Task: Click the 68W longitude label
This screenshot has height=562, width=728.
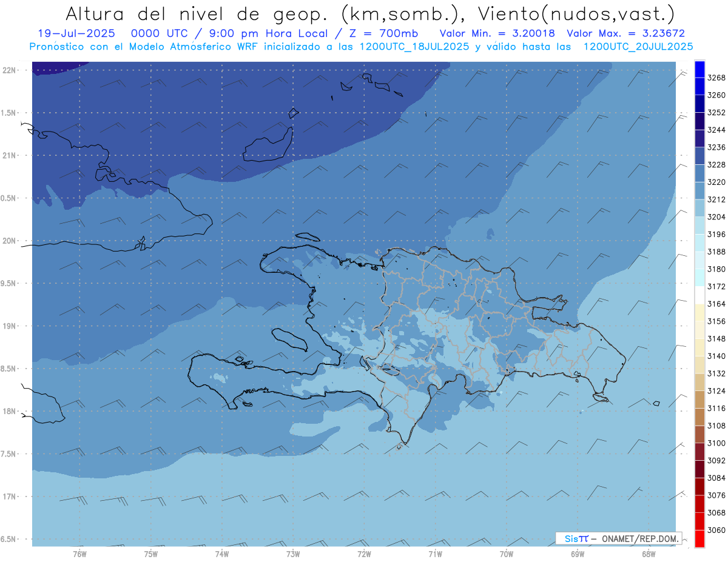Action: [x=649, y=554]
